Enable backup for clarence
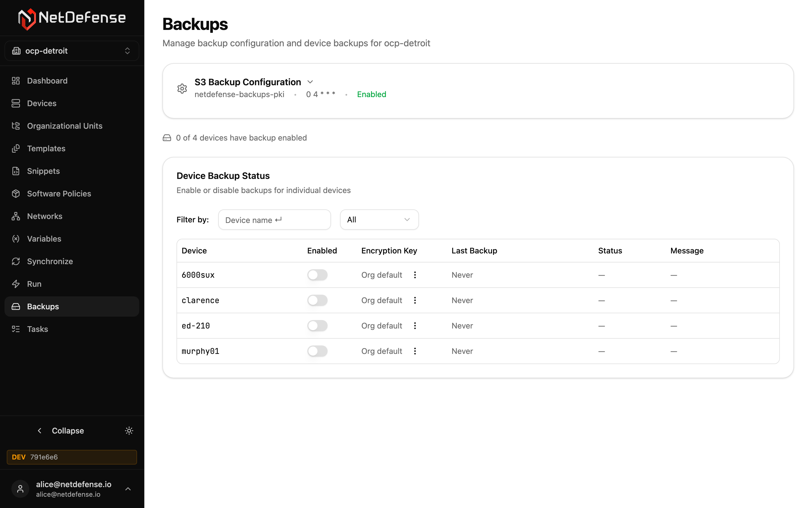 (x=317, y=300)
